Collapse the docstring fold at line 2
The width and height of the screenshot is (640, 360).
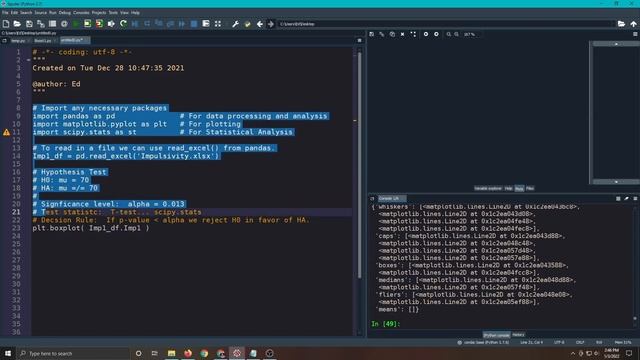coord(28,60)
